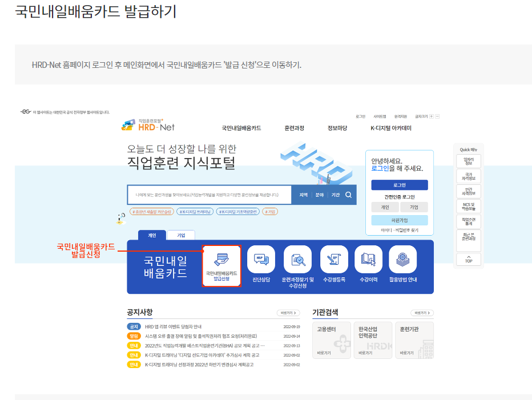Click the #K-디지털 기초역량훈련 tag
The image size is (532, 400).
pos(238,212)
